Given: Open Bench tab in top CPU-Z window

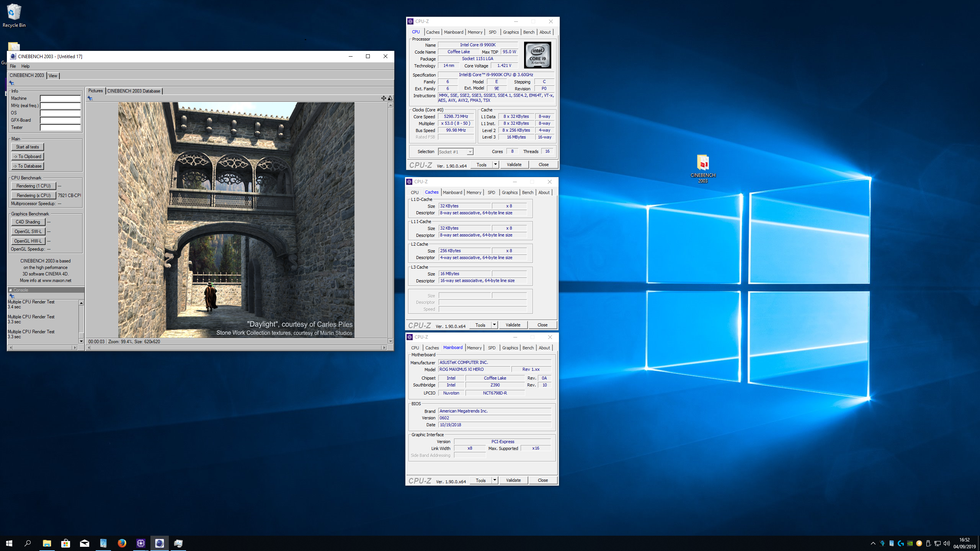Looking at the screenshot, I should pos(529,32).
